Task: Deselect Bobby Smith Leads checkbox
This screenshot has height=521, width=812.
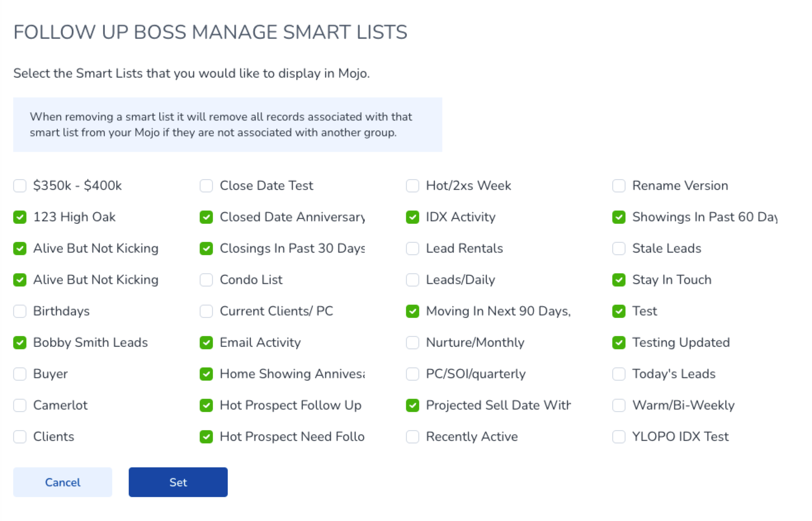Action: [x=20, y=343]
